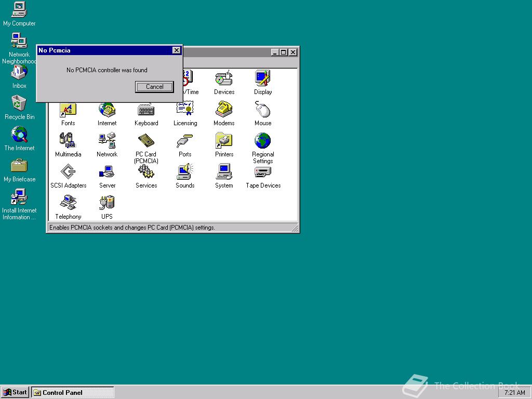Viewport: 532px width, 399px height.
Task: Click the Start button
Action: 15,392
